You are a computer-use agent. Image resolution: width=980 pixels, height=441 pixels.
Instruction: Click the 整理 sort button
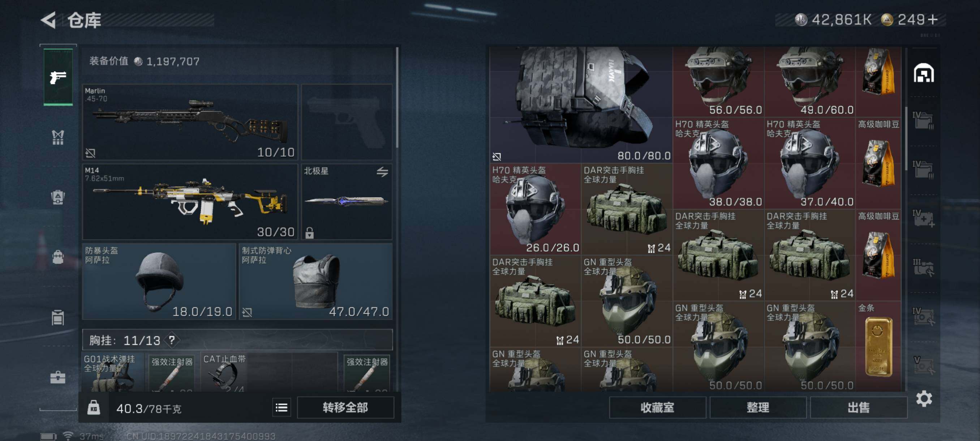pyautogui.click(x=757, y=407)
